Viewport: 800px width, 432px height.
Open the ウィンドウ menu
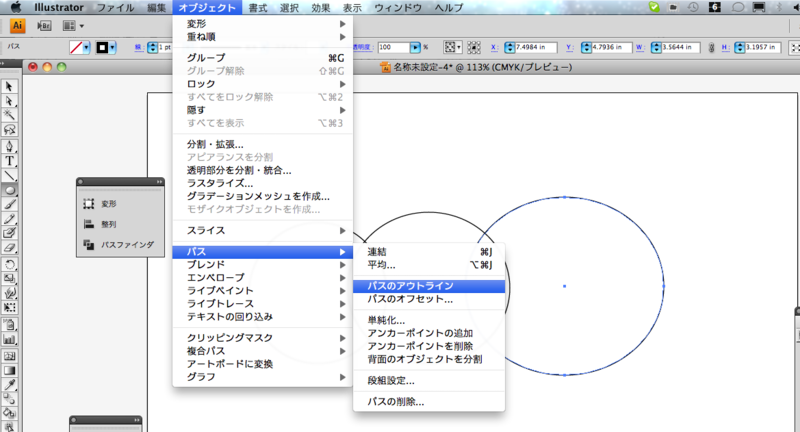click(x=398, y=8)
